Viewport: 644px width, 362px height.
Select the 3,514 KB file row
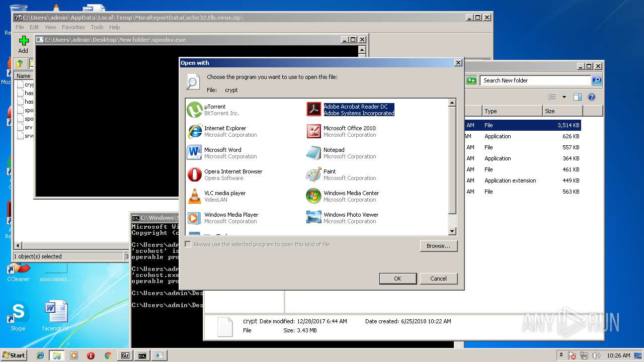pyautogui.click(x=523, y=125)
